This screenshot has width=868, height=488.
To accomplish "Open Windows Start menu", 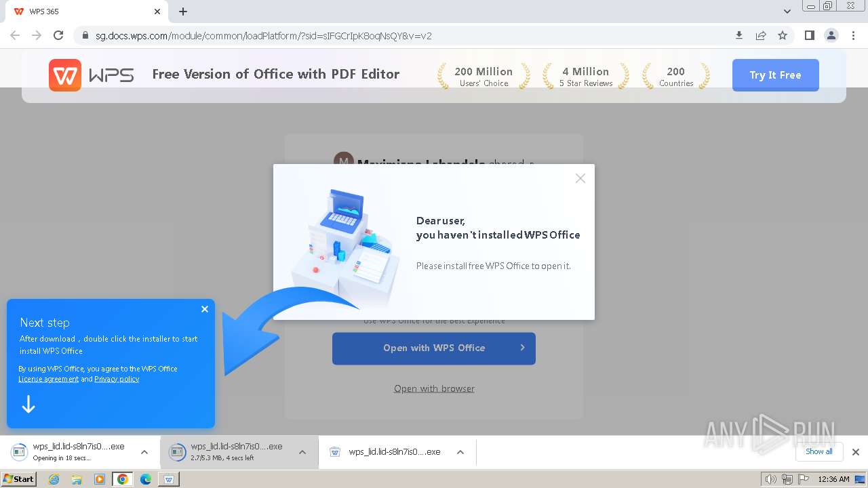I will 18,479.
